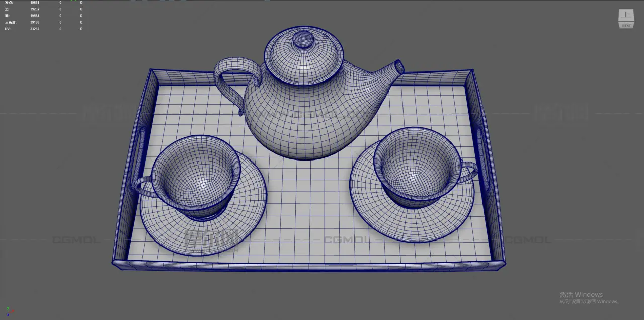
Task: Click the 顶点 vertex count label
Action: click(9, 3)
